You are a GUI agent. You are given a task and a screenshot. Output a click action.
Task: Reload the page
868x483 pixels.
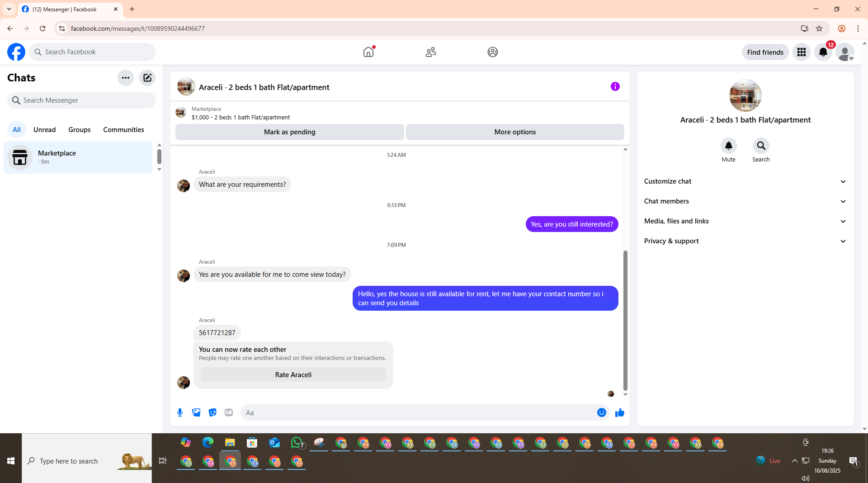tap(42, 28)
